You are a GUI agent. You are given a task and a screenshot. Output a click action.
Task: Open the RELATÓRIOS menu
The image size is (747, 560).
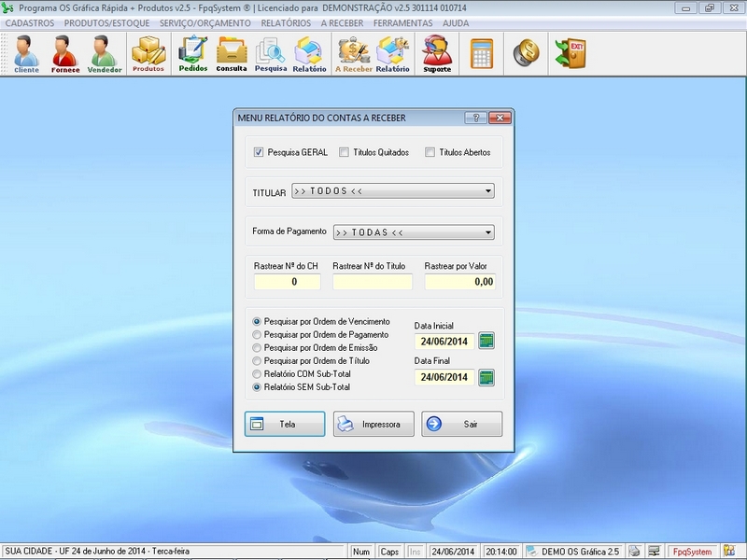286,22
